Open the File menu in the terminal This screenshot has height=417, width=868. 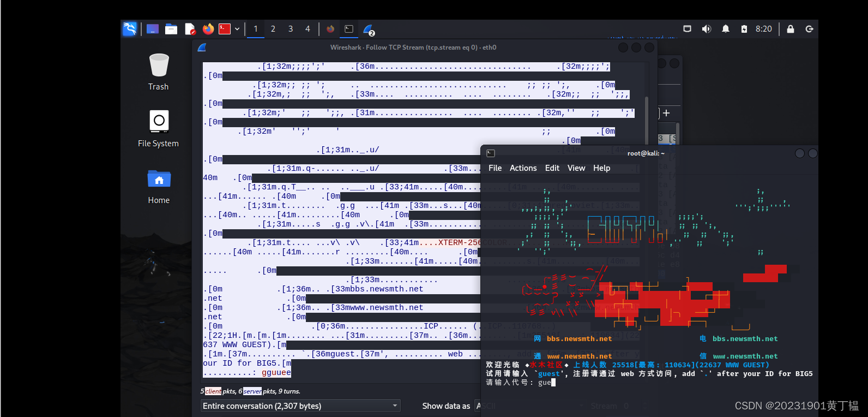click(x=495, y=168)
